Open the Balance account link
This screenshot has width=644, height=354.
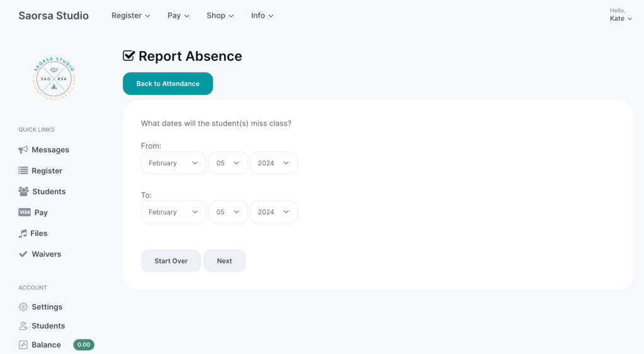pos(40,345)
